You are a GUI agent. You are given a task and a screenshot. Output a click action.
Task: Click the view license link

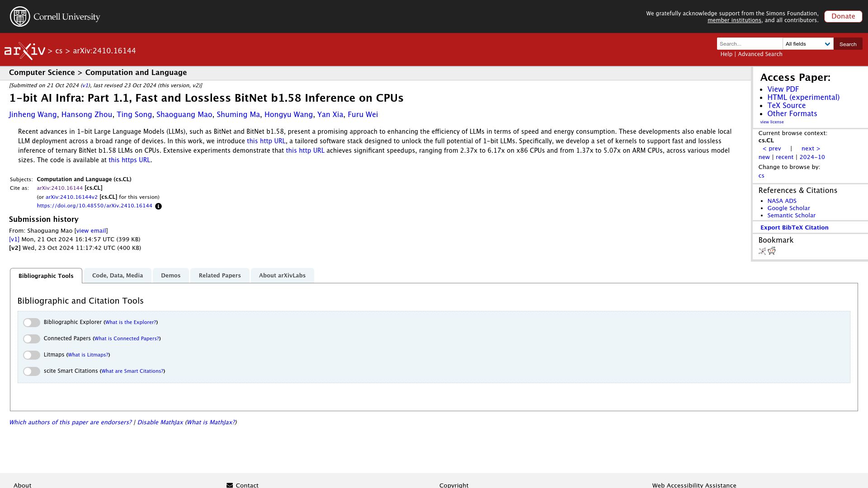click(x=772, y=122)
